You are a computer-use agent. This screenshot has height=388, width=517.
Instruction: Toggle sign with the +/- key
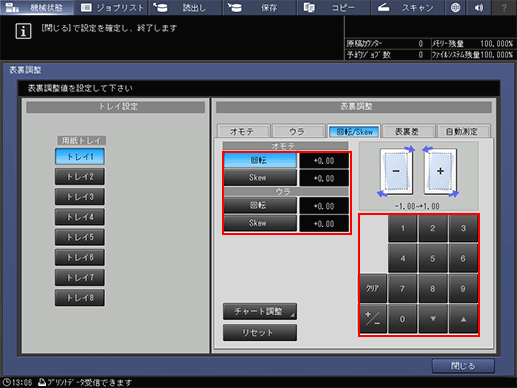coord(373,319)
